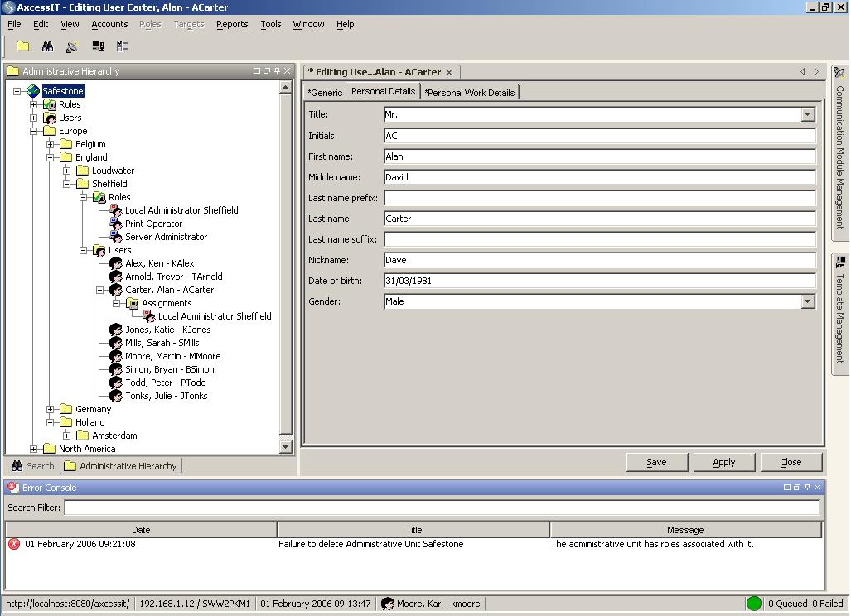Image resolution: width=851 pixels, height=616 pixels.
Task: Expand the Loudwater folder
Action: tap(67, 171)
